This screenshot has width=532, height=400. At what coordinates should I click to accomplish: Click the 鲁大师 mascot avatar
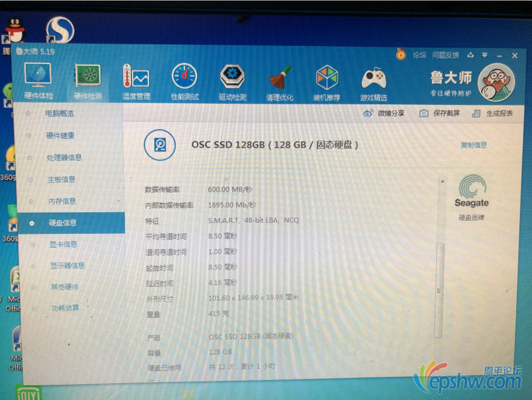pyautogui.click(x=496, y=82)
